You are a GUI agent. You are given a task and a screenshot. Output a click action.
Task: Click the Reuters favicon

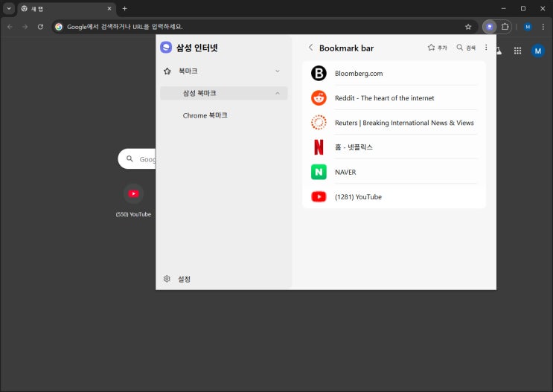tap(319, 123)
